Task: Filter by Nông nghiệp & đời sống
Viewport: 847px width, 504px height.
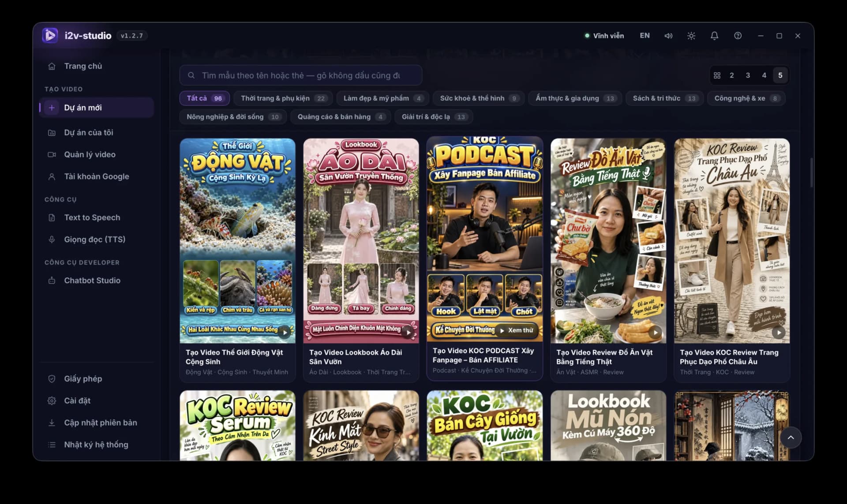Action: pos(233,117)
